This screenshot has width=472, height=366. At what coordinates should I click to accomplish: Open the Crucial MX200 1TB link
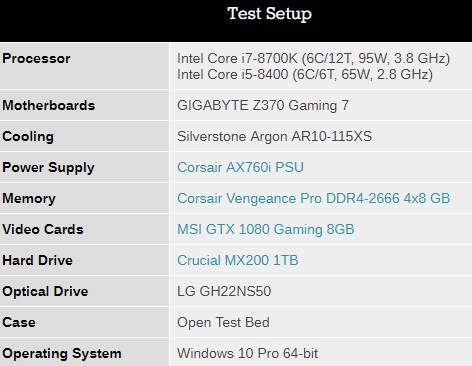(238, 260)
